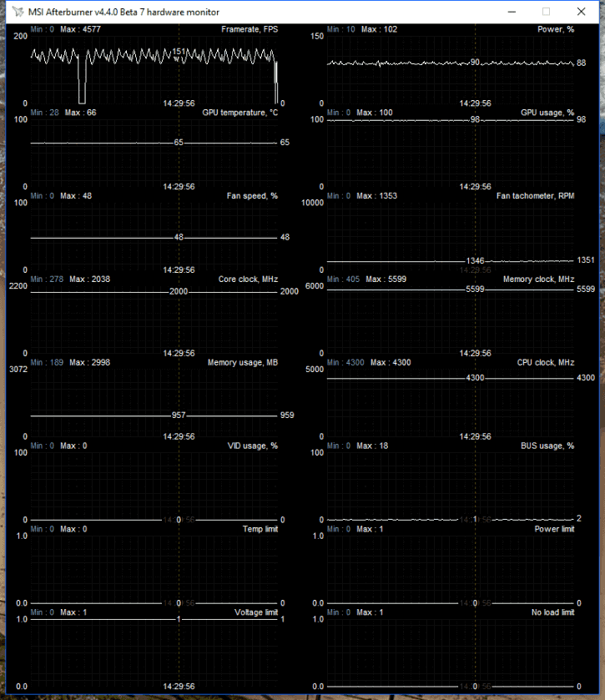The height and width of the screenshot is (700, 605).
Task: Click the current GPU temperature reading 65 at right
Action: pos(285,143)
